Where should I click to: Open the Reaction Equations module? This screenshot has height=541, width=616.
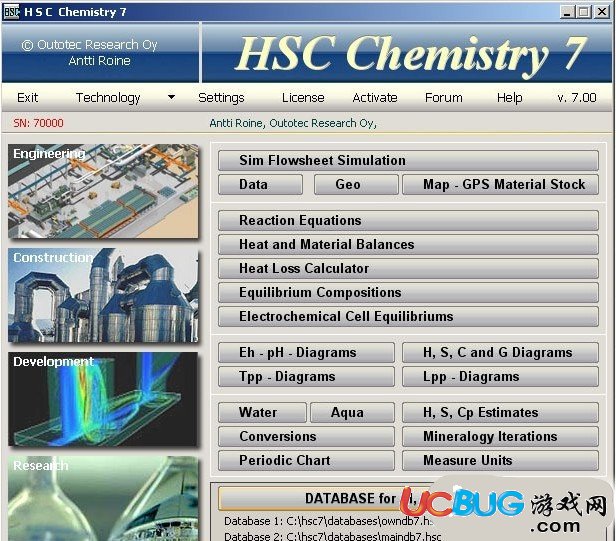click(x=408, y=220)
